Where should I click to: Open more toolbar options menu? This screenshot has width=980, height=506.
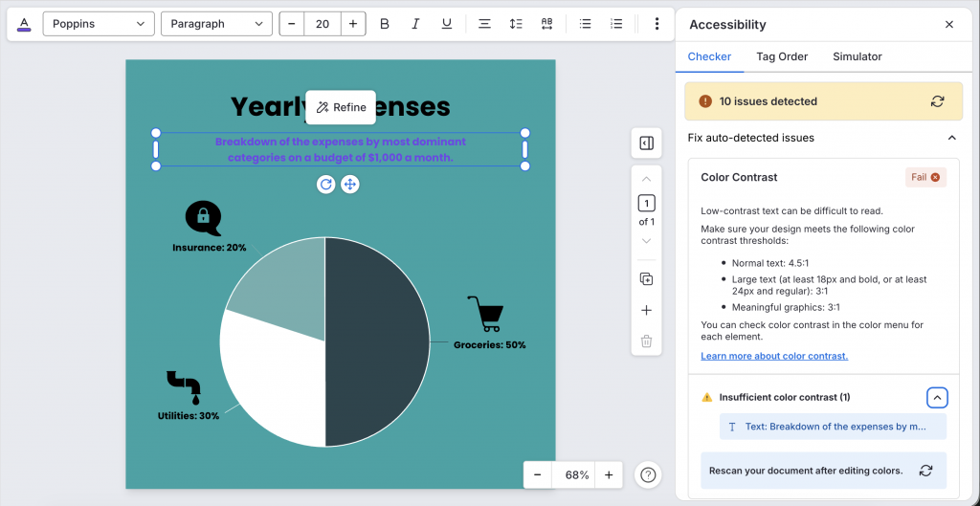point(657,24)
